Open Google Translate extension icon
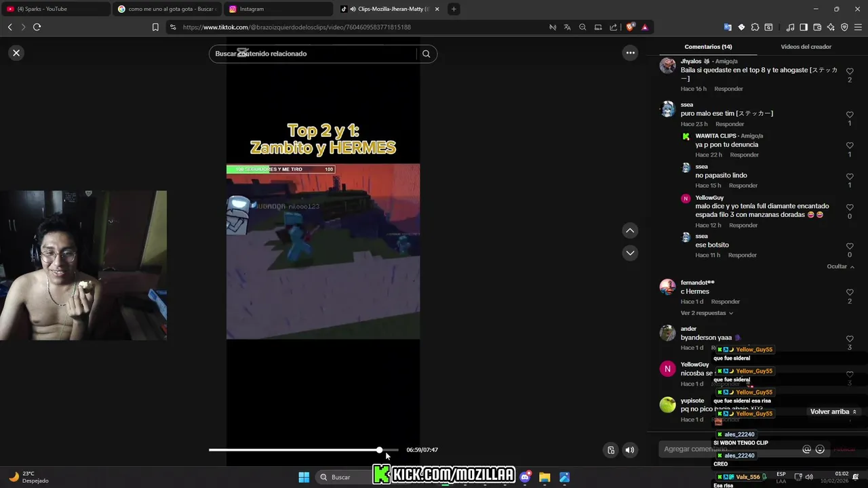The height and width of the screenshot is (488, 868). point(728,27)
